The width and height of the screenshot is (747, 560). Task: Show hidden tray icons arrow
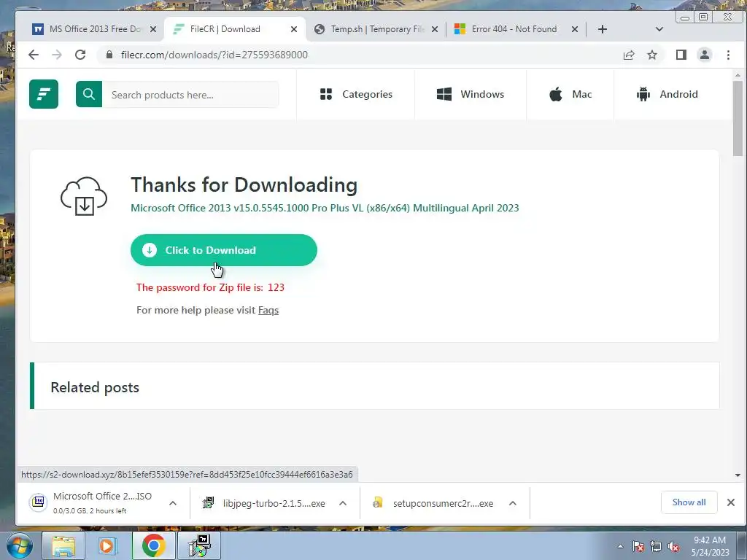(x=620, y=547)
